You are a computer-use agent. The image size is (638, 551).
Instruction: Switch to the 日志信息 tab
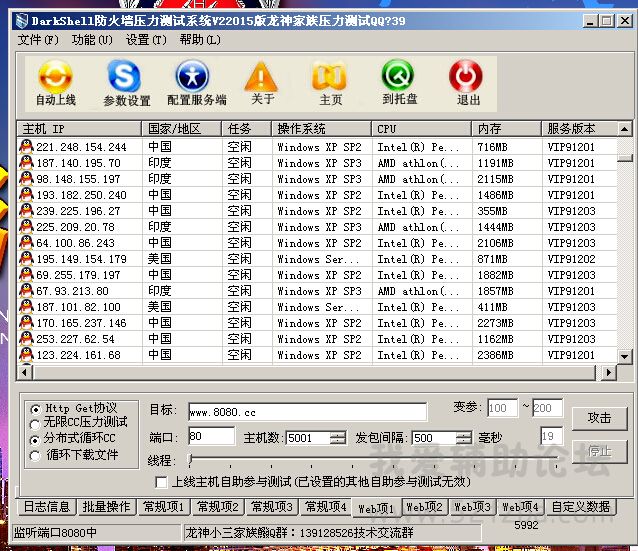click(47, 507)
